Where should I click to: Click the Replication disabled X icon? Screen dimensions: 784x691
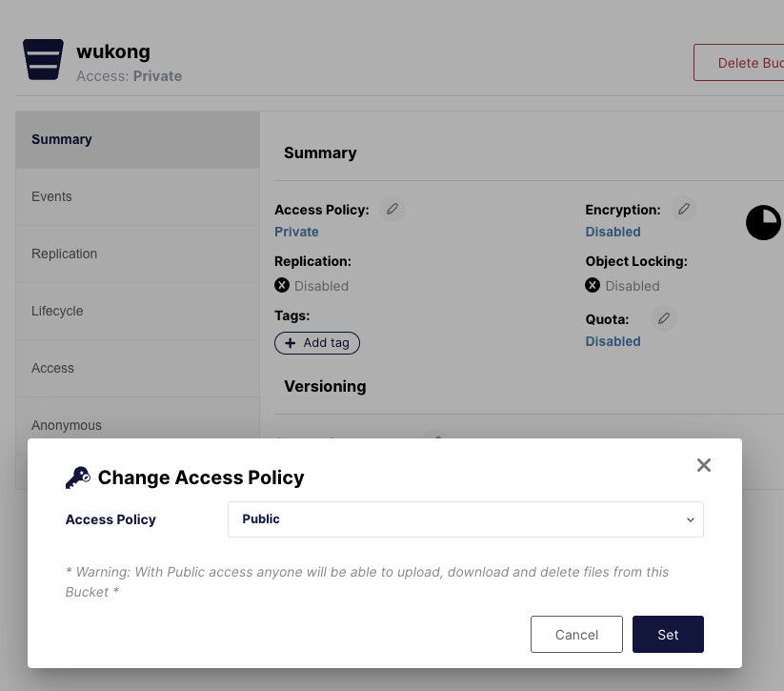click(282, 285)
